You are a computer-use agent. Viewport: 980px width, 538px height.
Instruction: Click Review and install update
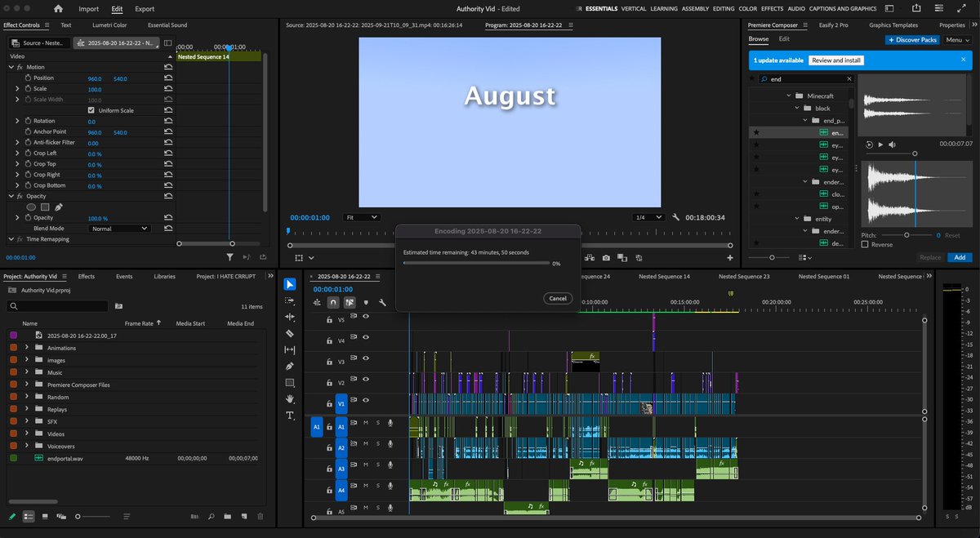click(x=835, y=60)
